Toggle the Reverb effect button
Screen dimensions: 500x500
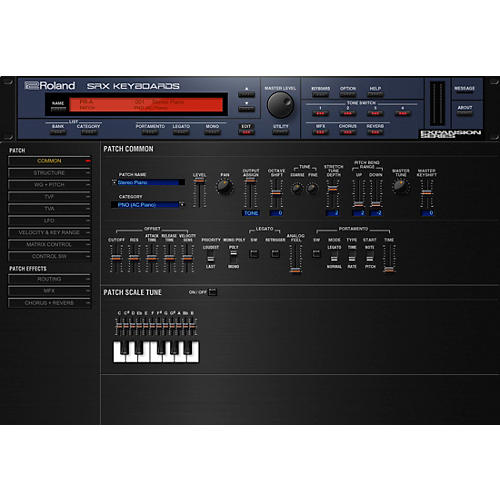click(375, 132)
